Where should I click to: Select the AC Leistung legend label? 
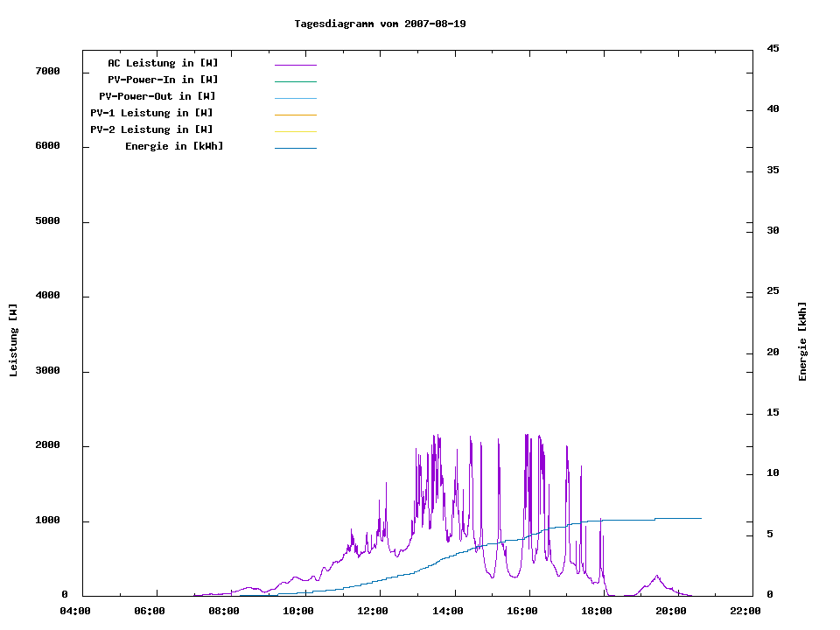(163, 63)
